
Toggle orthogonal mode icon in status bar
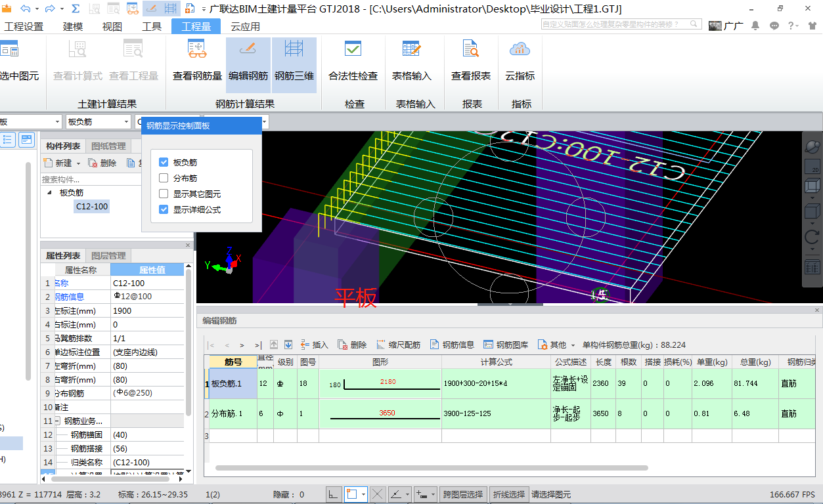coord(334,494)
